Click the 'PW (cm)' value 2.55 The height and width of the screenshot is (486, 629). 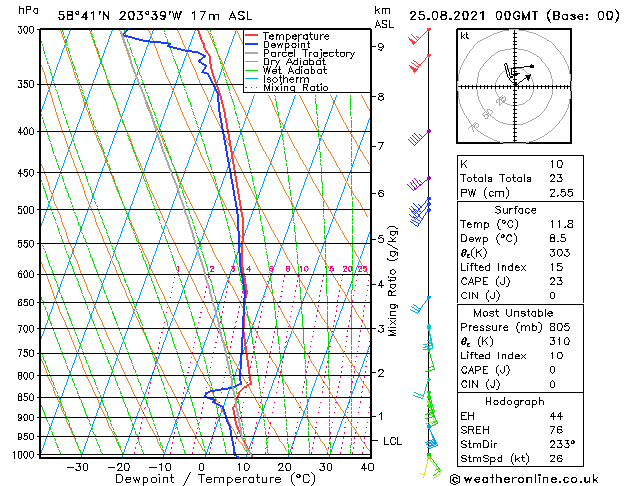pos(561,193)
